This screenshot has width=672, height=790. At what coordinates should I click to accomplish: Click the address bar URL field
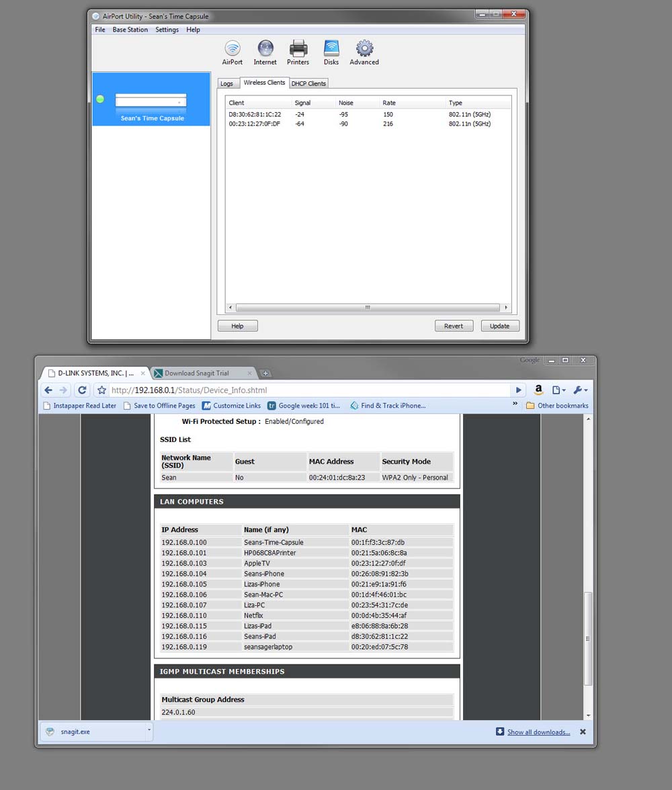tap(310, 390)
